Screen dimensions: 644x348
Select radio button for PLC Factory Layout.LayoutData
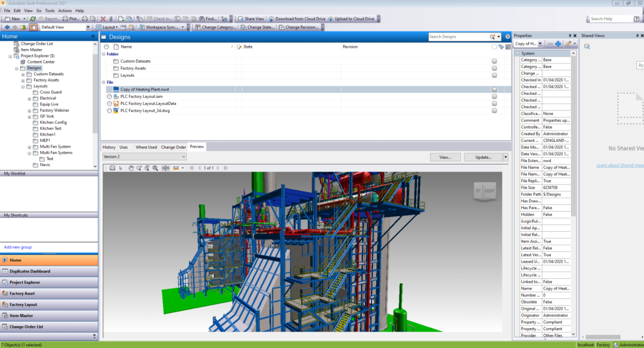(x=109, y=104)
